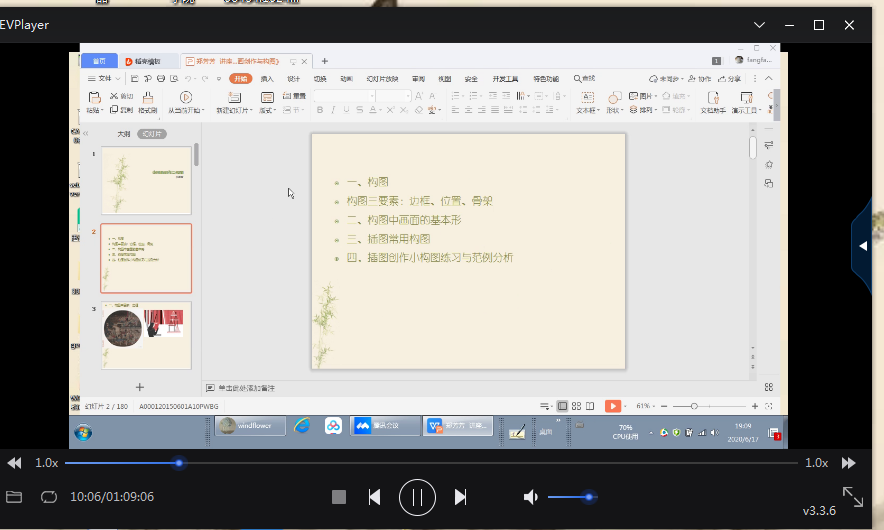
Task: Open the font name combo box
Action: click(344, 96)
